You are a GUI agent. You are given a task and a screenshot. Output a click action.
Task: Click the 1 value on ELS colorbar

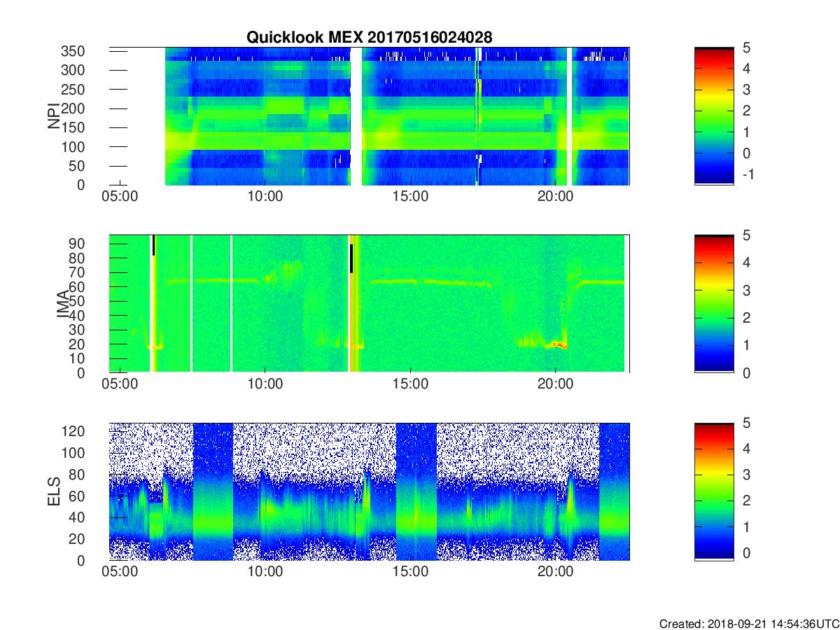[745, 526]
